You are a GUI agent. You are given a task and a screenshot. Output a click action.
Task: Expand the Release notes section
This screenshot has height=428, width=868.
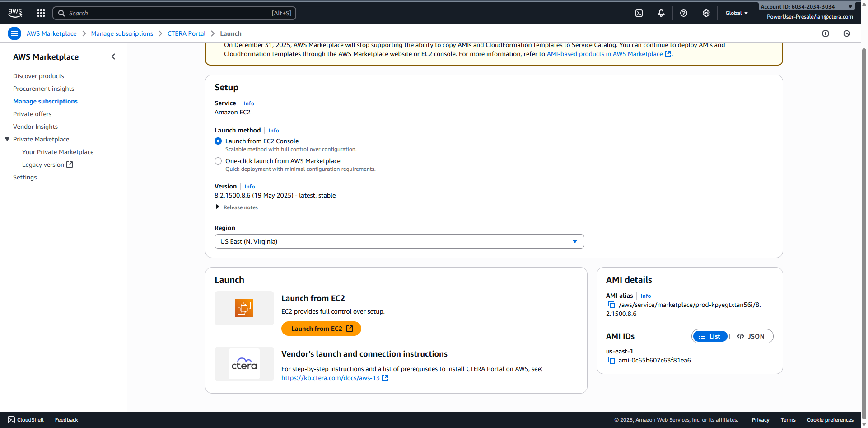[x=237, y=207]
